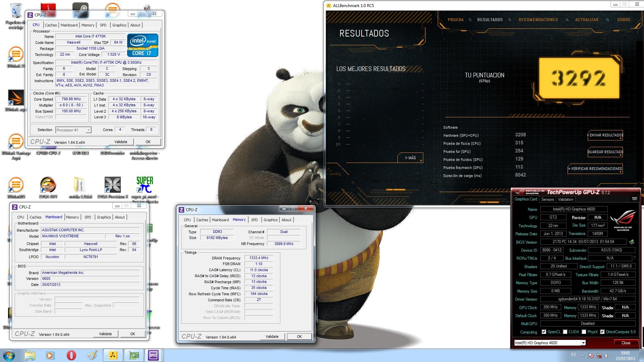644x362 pixels.
Task: Open Paint from the taskbar
Action: (x=92, y=355)
